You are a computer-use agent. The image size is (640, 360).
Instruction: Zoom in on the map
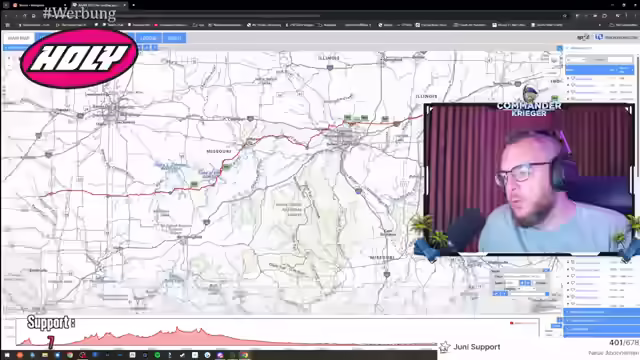coord(9,58)
